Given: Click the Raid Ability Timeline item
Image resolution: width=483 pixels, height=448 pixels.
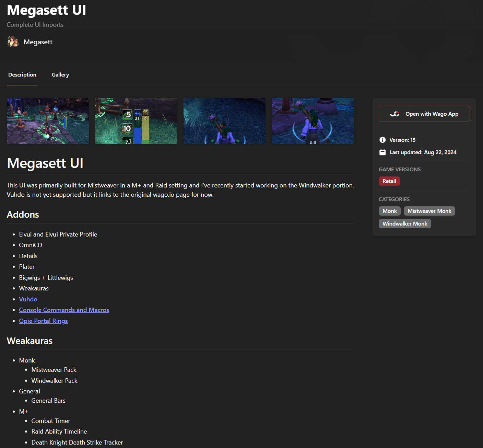Looking at the screenshot, I should [x=59, y=432].
